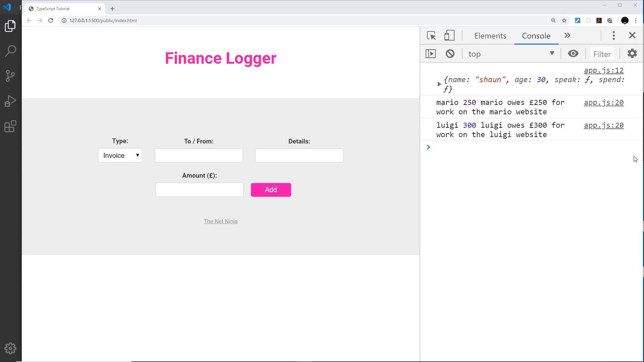Click the pink Add button
Screen dimensions: 644x362
271,190
